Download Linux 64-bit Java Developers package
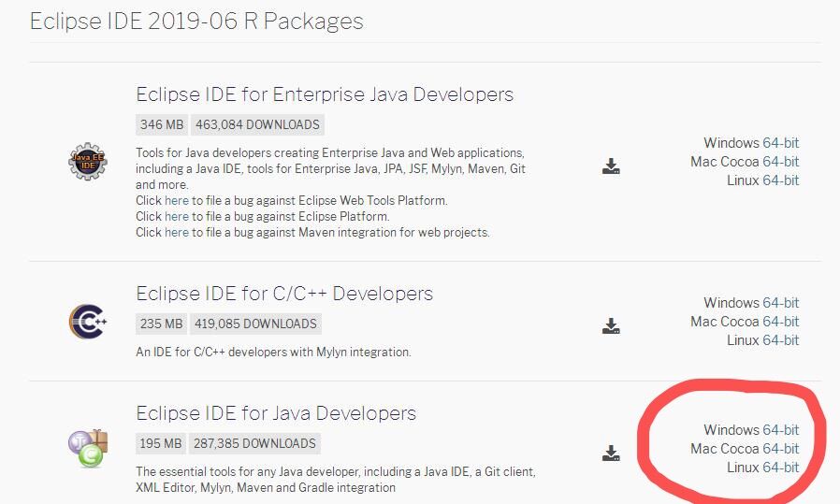Viewport: 840px width, 504px height. point(780,468)
